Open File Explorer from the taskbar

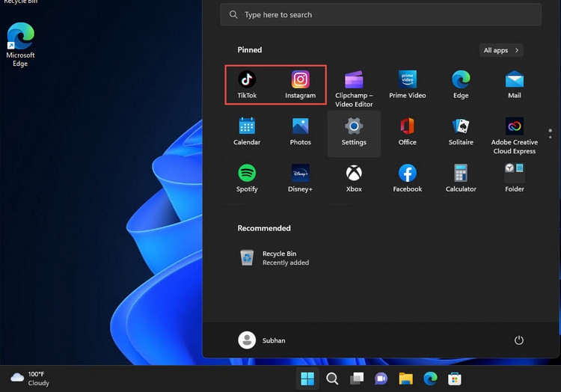[x=405, y=379]
